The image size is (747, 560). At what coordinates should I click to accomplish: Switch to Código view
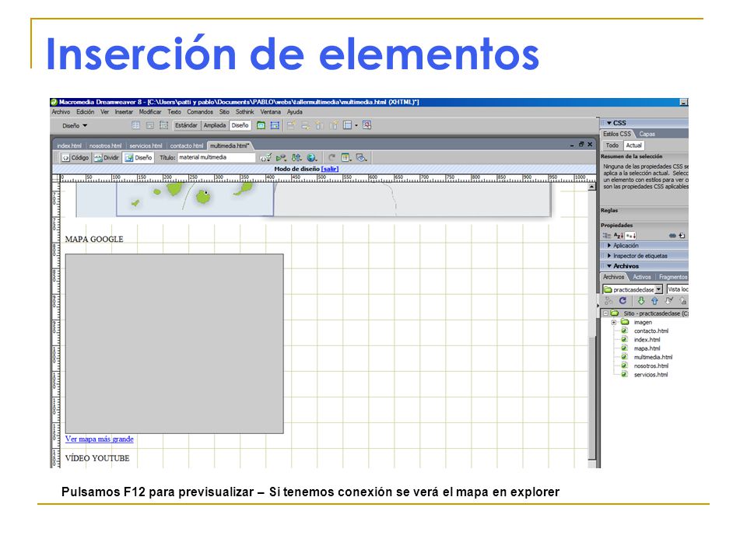[x=75, y=158]
